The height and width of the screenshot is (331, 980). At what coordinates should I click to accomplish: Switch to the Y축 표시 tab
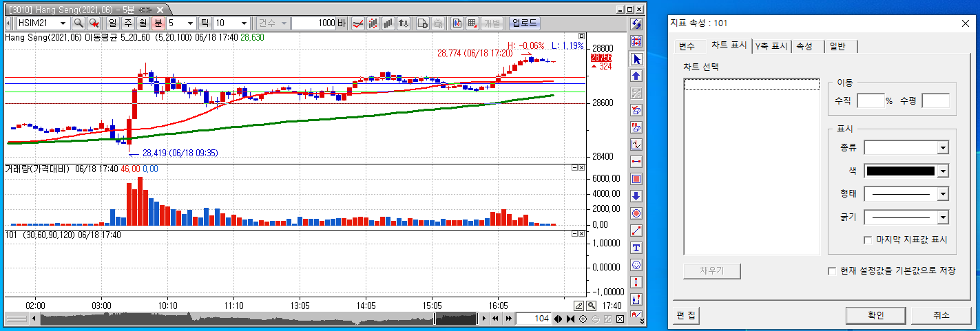point(771,46)
